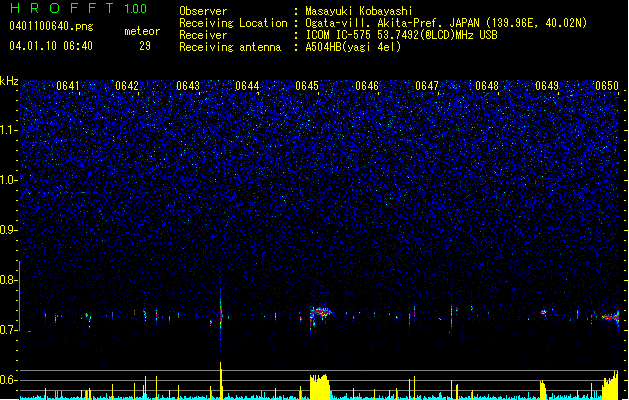Click the arc-shaped meteor echo after 0645
The height and width of the screenshot is (400, 629).
coord(320,315)
